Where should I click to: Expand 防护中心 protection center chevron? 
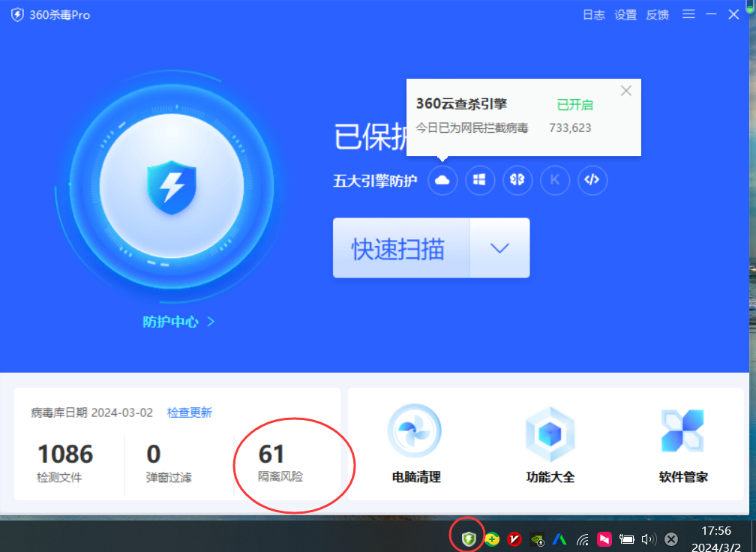(x=211, y=322)
